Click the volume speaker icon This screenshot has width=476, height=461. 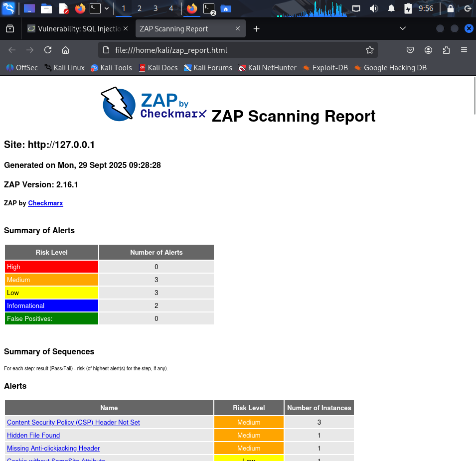click(373, 8)
